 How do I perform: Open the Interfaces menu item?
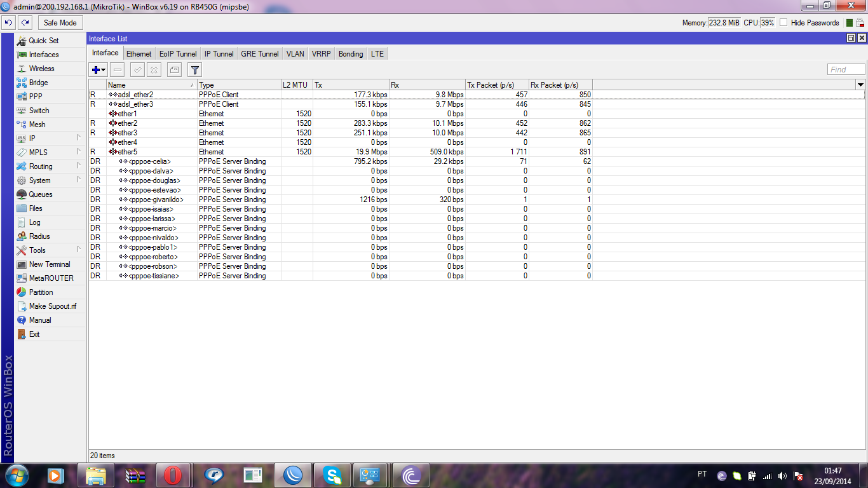(43, 55)
